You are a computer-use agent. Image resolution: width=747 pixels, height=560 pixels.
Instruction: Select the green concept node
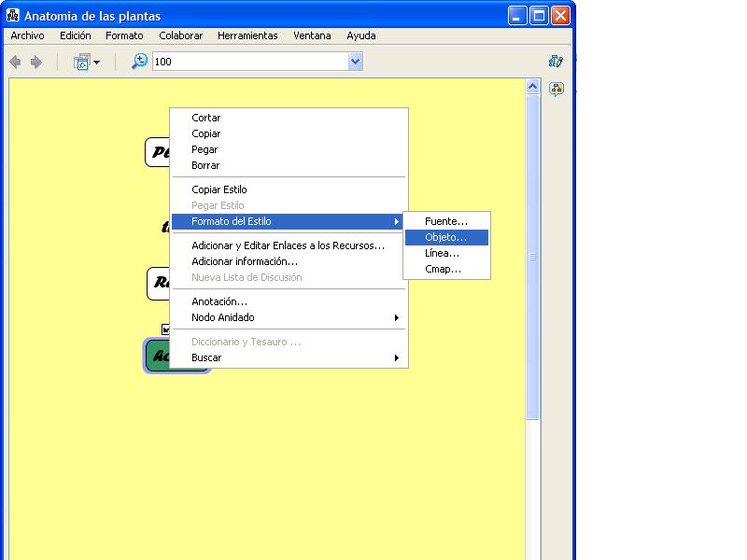tap(158, 356)
